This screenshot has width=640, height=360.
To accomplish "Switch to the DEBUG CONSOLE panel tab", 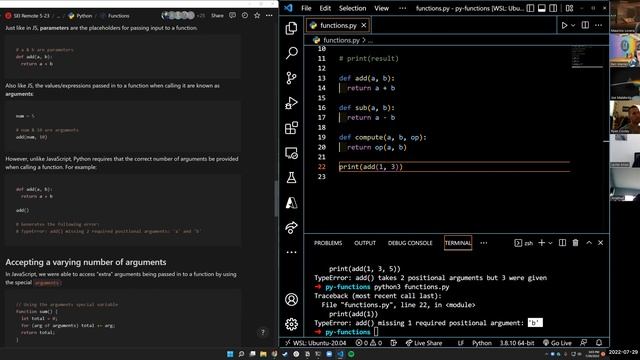I will (x=410, y=243).
